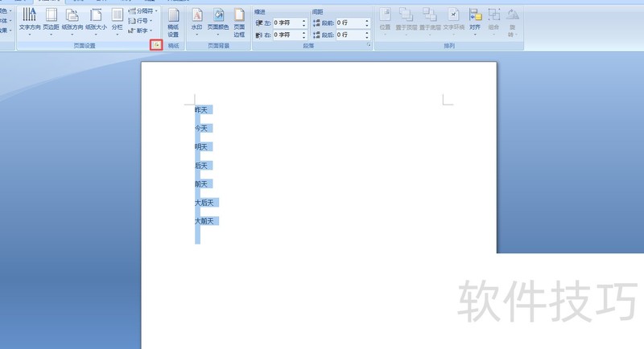Image resolution: width=644 pixels, height=349 pixels.
Task: Click the 段后 spacing after field
Action: [x=350, y=35]
